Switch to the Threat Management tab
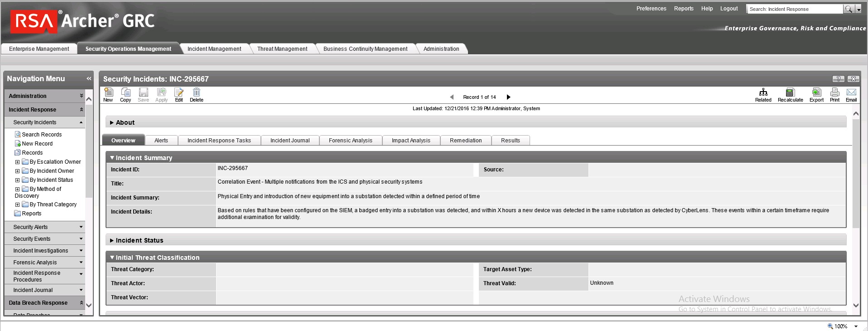Screen dimensions: 868x331 [x=282, y=49]
